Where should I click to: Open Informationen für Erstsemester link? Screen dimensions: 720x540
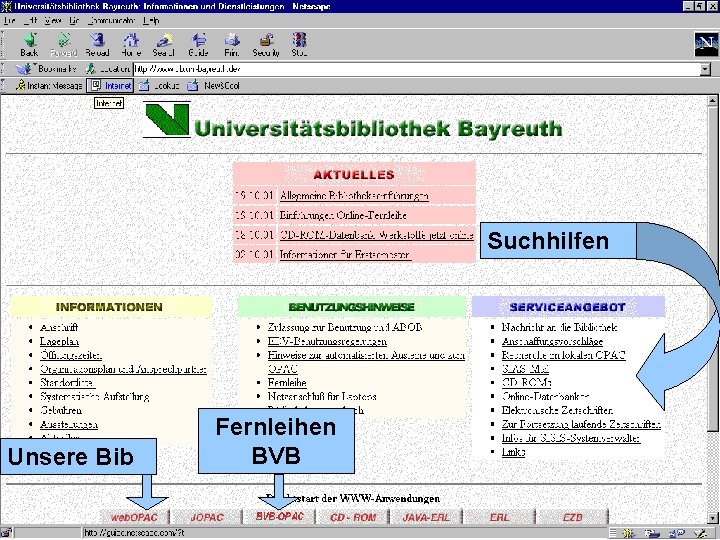coord(345,254)
